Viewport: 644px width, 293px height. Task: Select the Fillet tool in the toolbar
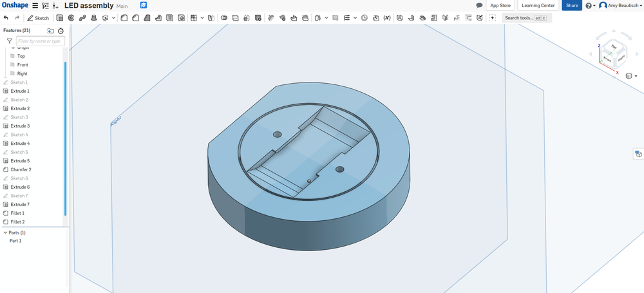click(x=124, y=17)
